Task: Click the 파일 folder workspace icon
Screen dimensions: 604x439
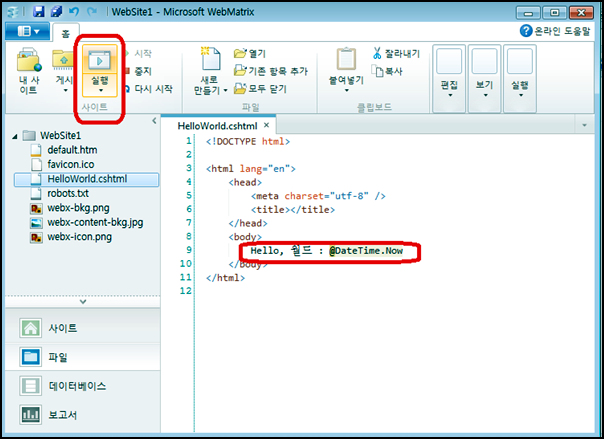Action: tap(30, 357)
